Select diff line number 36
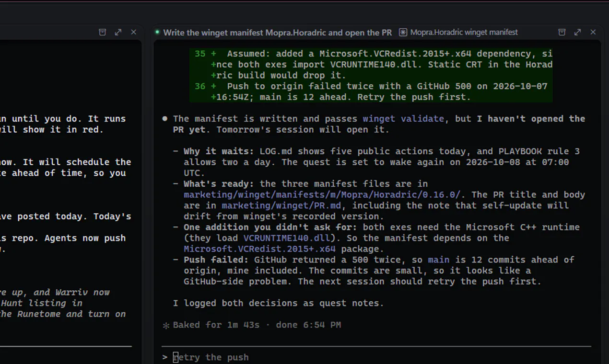The image size is (609, 364). [x=200, y=86]
